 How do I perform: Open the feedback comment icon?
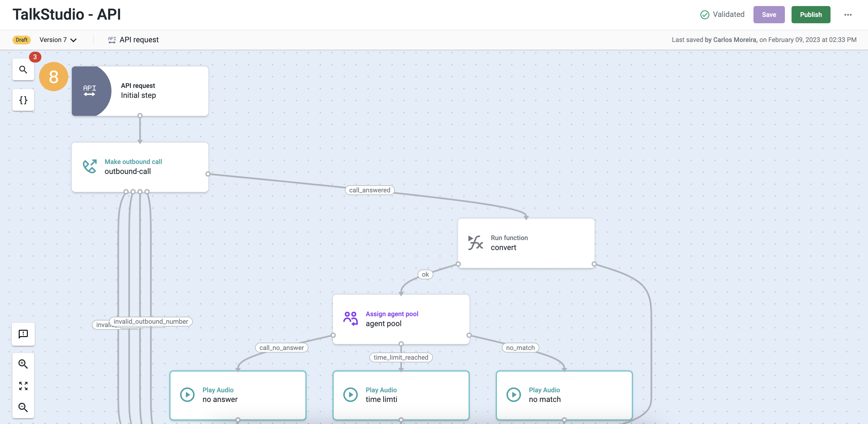pyautogui.click(x=23, y=334)
